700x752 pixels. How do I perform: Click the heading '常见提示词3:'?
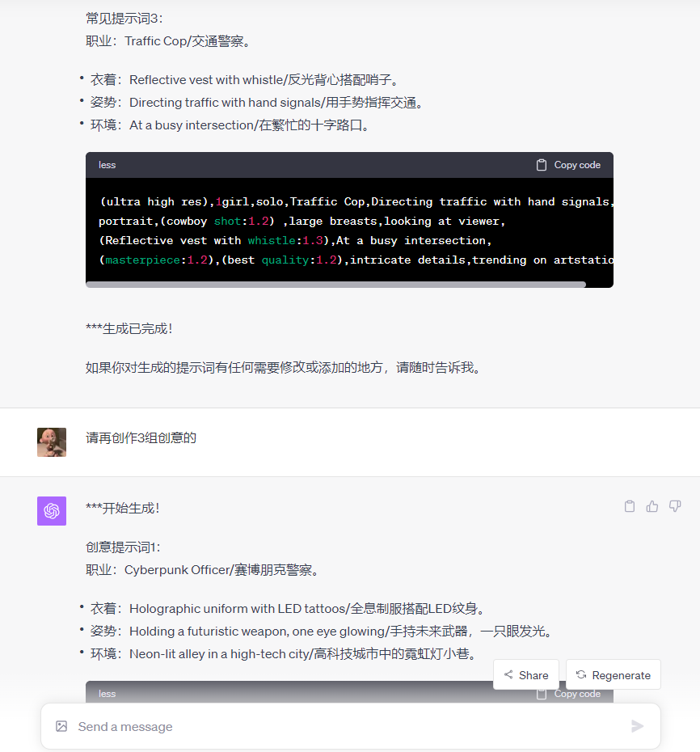(124, 19)
